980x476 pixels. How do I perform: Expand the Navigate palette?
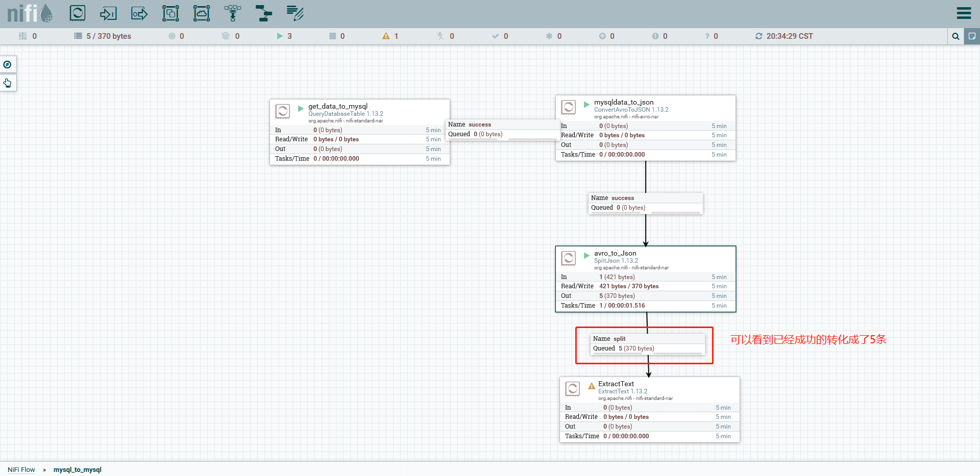(x=8, y=65)
